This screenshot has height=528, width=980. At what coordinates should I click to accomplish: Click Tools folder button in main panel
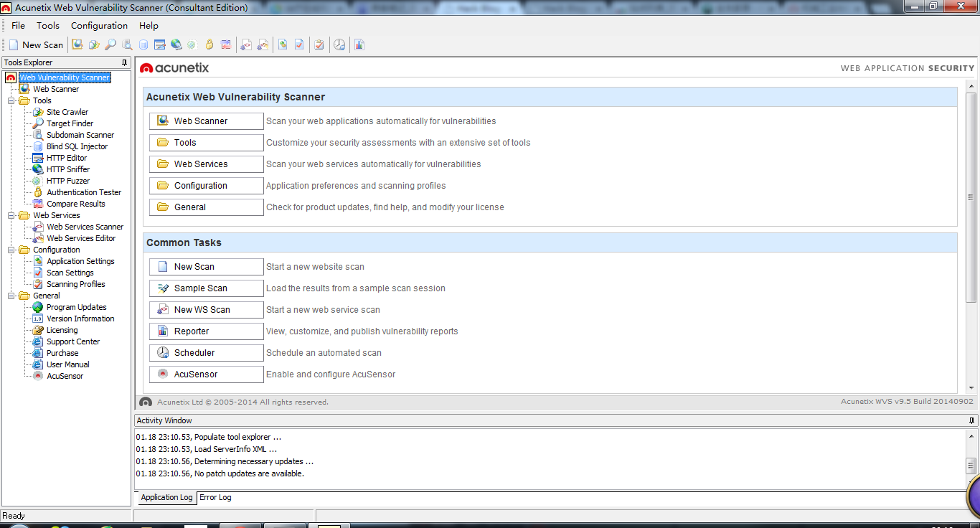click(x=207, y=143)
